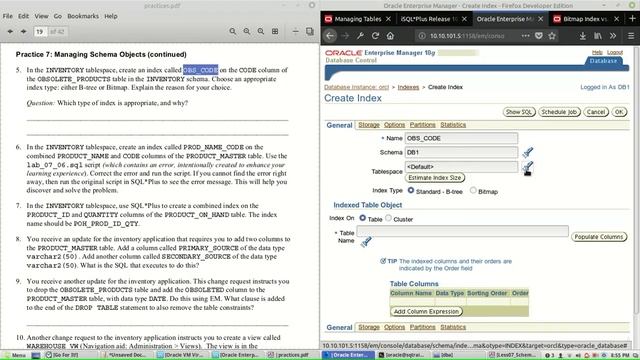Close the Managing Tables tab
Screen dimensions: 640x360
pos(388,19)
